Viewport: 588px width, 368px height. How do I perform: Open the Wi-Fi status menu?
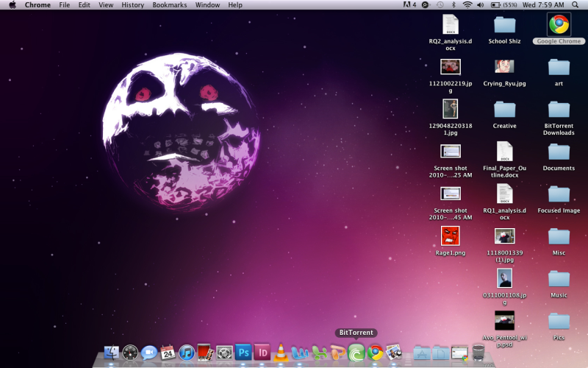467,5
